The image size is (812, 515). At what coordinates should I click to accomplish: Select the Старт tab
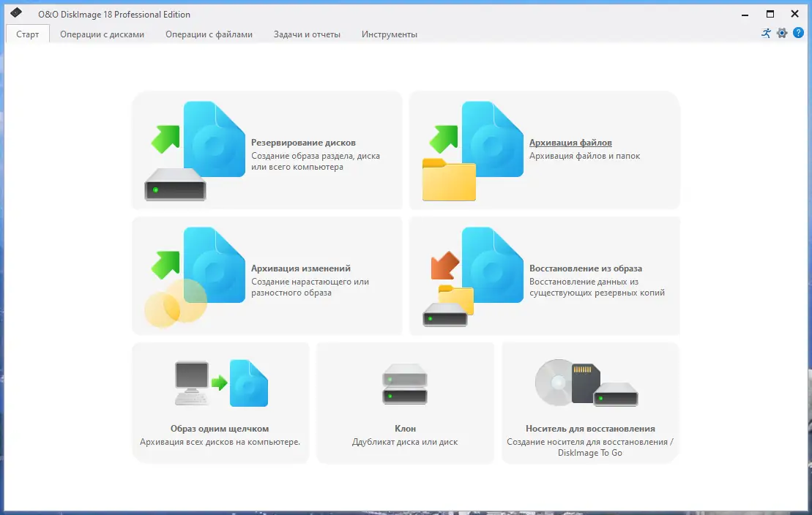point(27,34)
